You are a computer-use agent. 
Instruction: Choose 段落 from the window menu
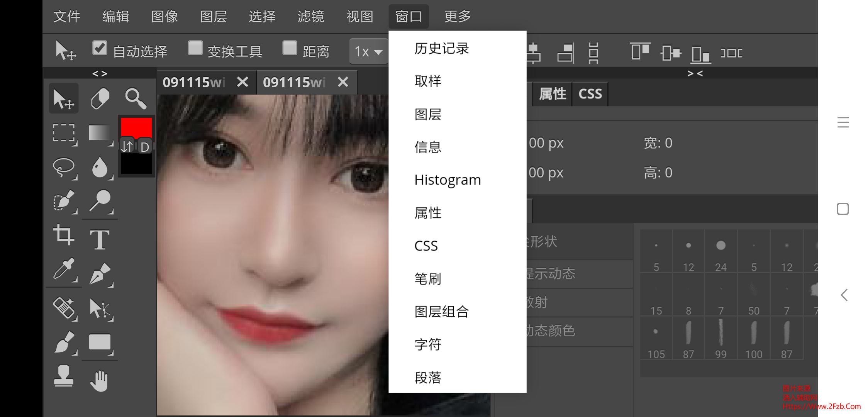458,377
